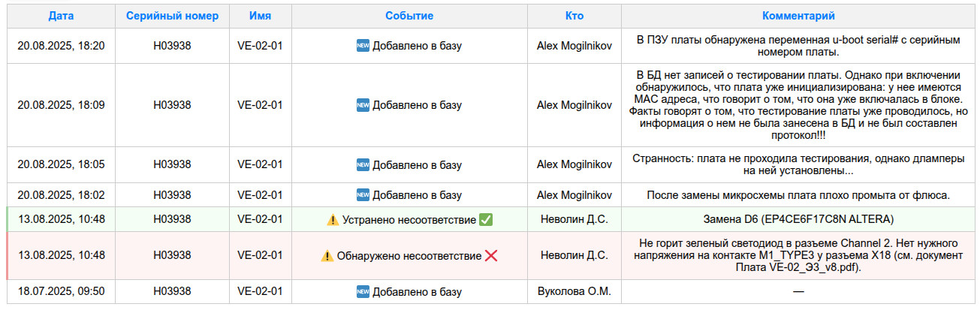
Task: Click Вуколова О.М. in the last row
Action: pos(574,291)
